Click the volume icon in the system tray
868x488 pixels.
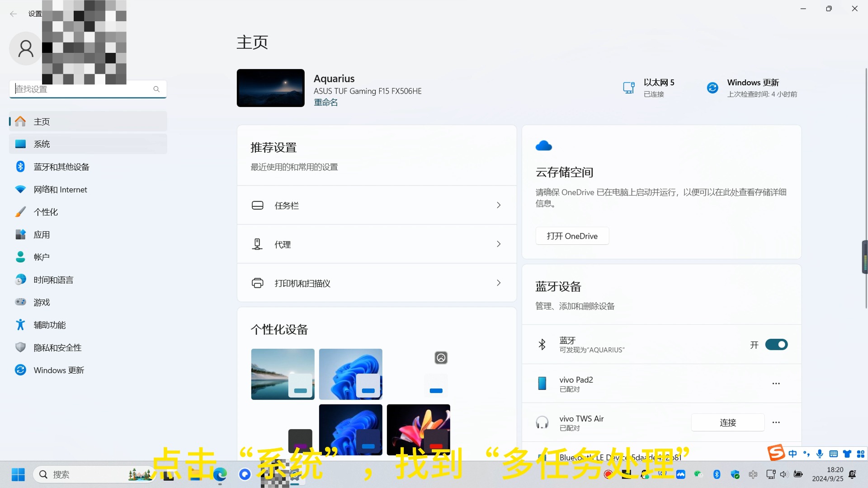coord(784,474)
